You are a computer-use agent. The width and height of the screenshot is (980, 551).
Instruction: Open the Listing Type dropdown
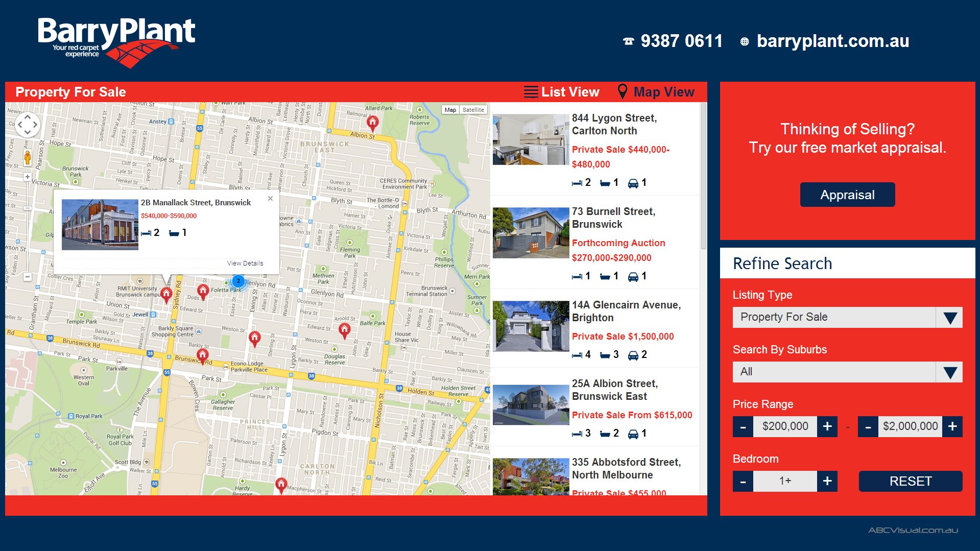847,317
